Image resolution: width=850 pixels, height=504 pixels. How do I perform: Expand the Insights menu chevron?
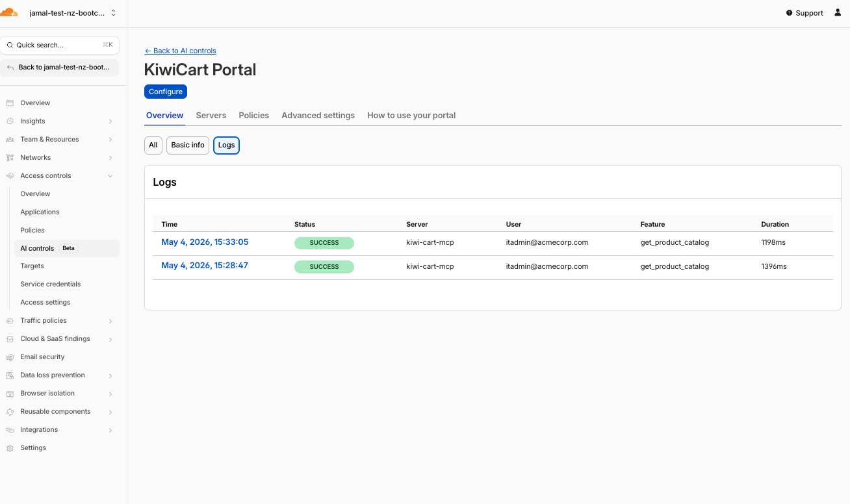pos(110,121)
